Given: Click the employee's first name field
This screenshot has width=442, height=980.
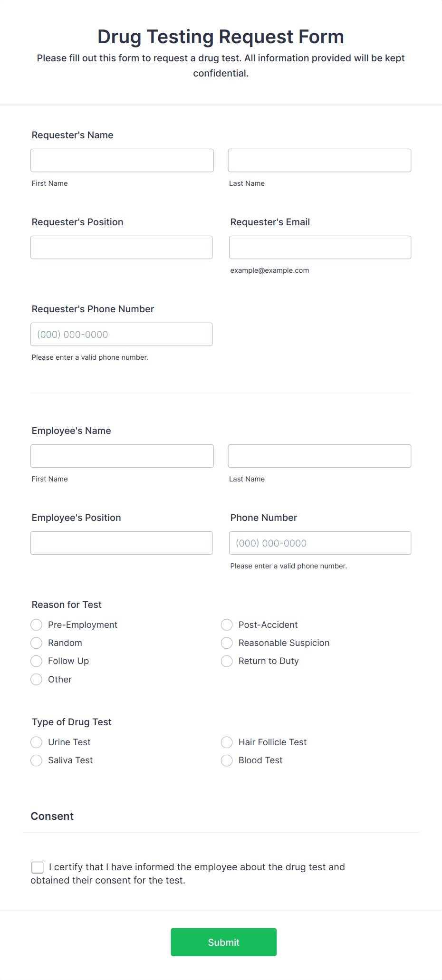Looking at the screenshot, I should click(x=122, y=456).
